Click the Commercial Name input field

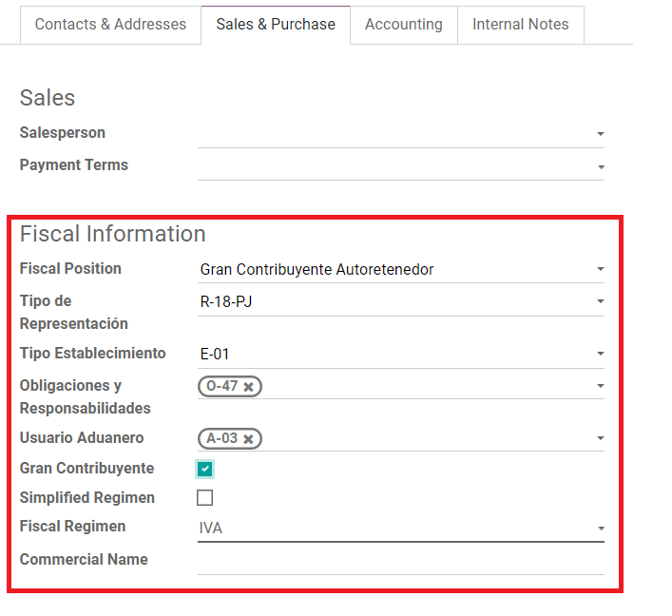401,561
